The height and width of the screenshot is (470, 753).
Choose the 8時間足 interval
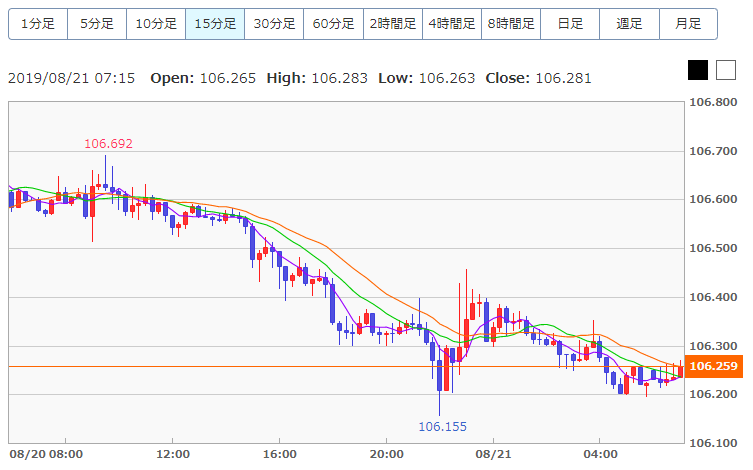point(511,24)
